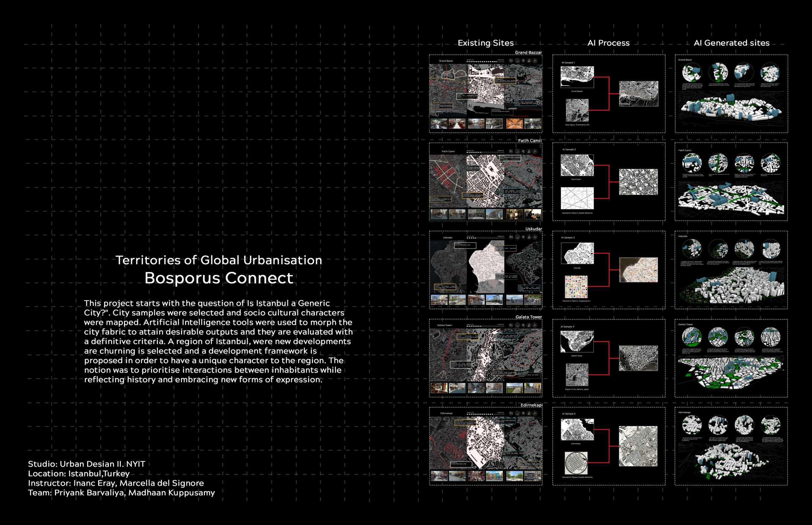812x525 pixels.
Task: Click the triangle pattern image in AI Sample 3
Action: [x=576, y=287]
